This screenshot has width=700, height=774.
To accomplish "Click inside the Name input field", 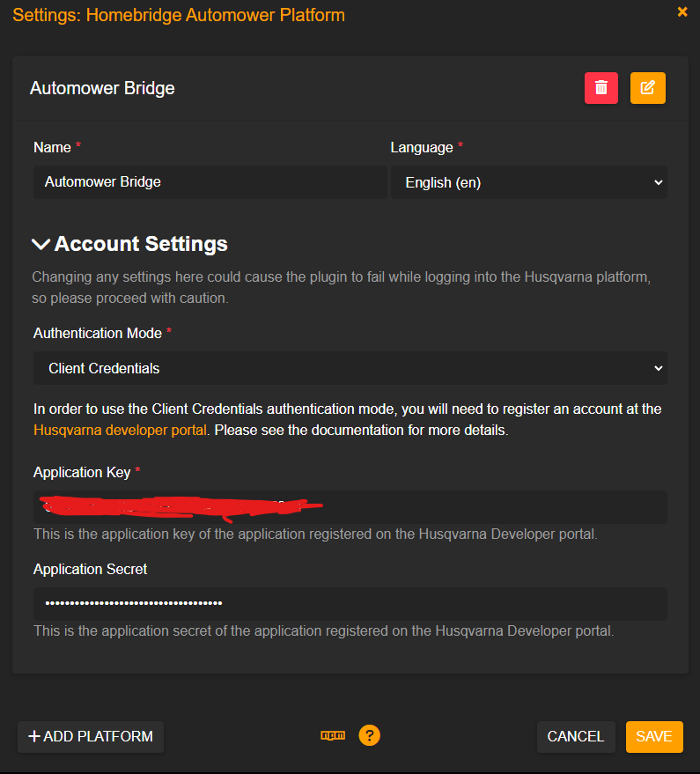I will [210, 181].
